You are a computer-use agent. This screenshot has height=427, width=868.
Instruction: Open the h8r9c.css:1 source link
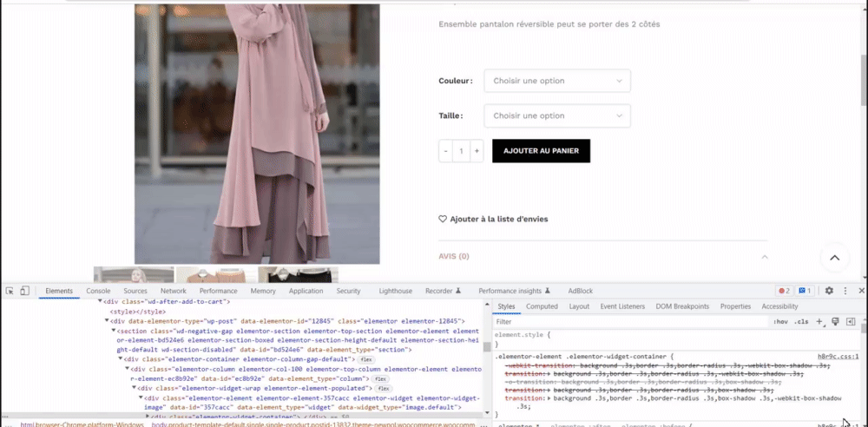pyautogui.click(x=838, y=357)
